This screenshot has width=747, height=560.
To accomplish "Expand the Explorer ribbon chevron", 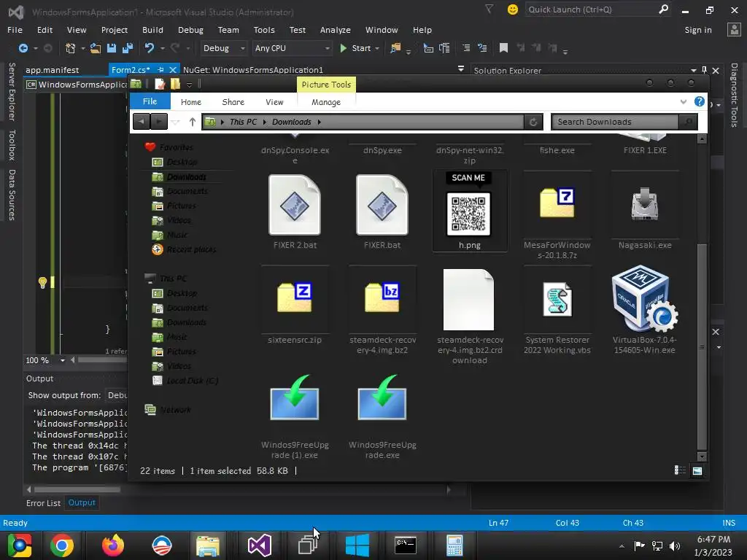I will tap(684, 101).
